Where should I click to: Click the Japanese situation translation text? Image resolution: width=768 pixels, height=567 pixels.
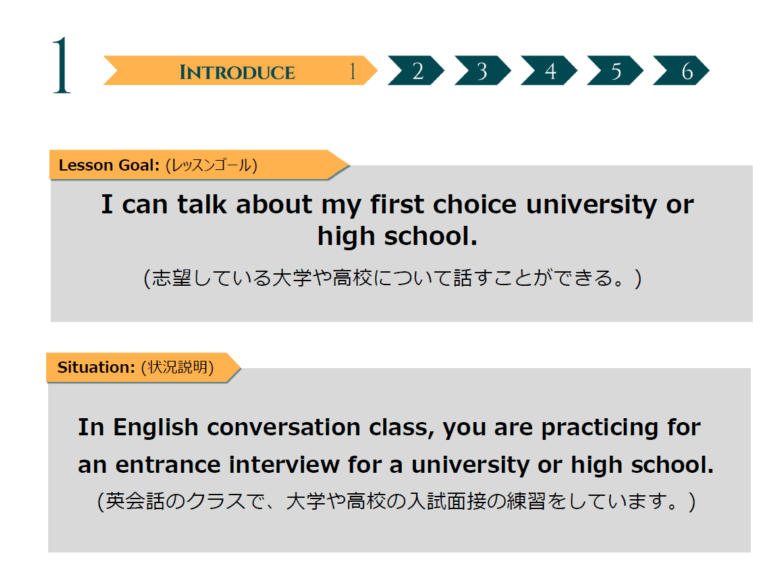click(396, 501)
